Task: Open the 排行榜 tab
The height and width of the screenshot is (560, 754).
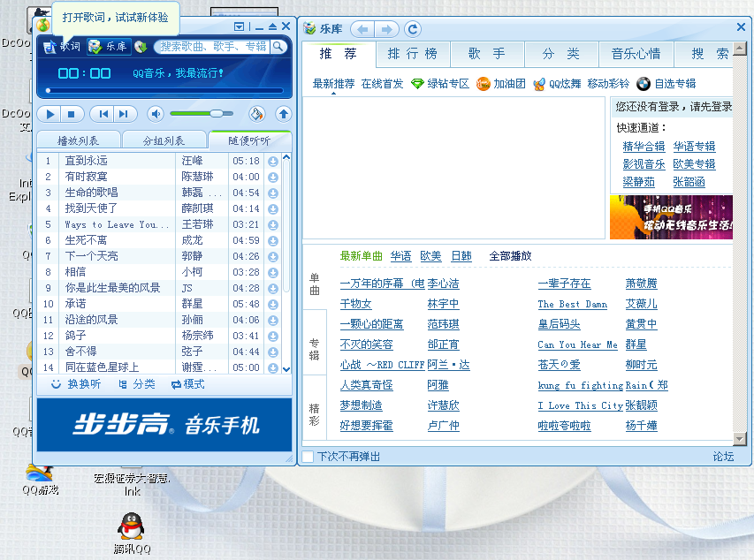Action: [x=413, y=54]
